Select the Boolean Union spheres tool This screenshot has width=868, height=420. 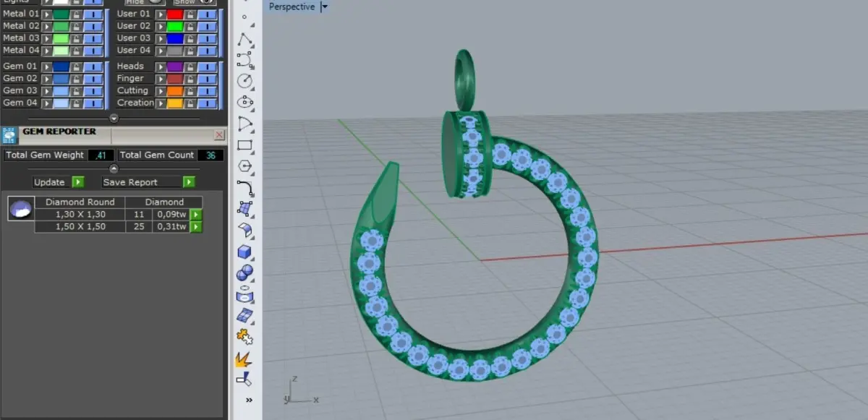pyautogui.click(x=244, y=273)
